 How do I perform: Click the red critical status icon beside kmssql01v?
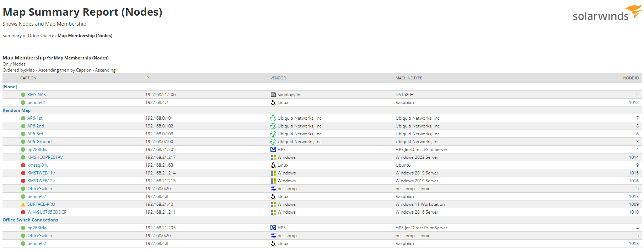coord(23,165)
